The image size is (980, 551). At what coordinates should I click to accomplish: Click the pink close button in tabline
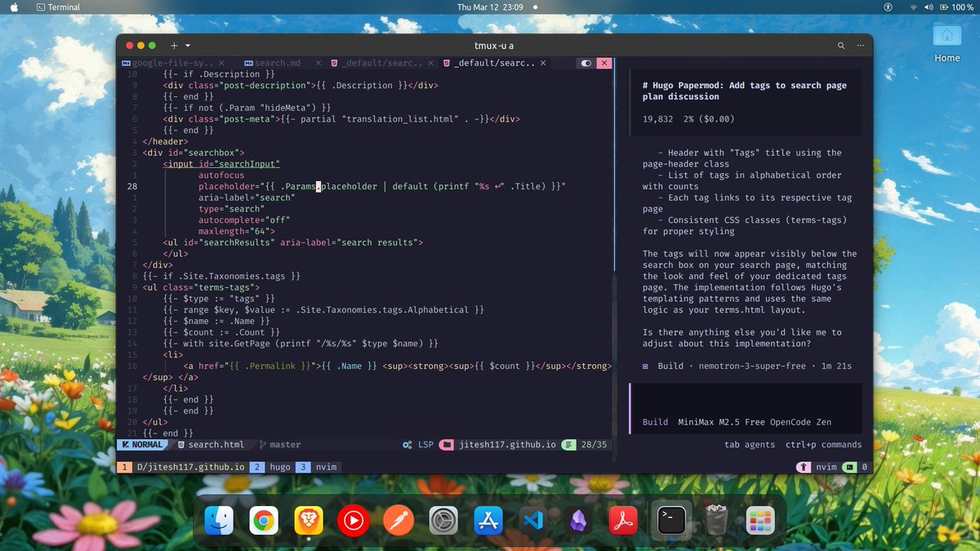604,63
